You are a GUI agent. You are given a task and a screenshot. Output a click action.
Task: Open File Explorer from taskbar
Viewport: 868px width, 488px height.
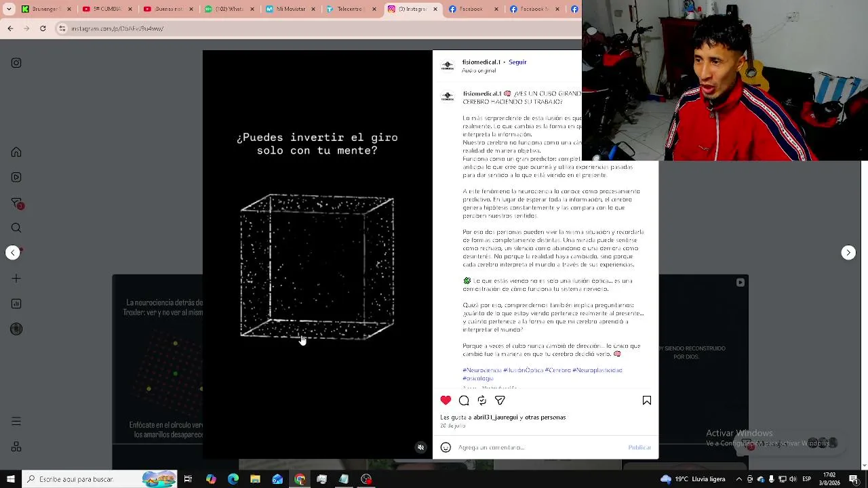pos(255,479)
